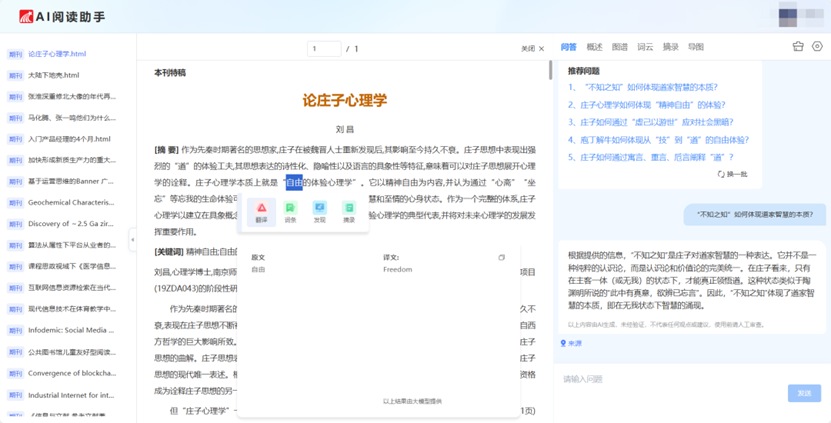The image size is (831, 423).
Task: Open file Geochemical Characteris...
Action: coord(71,202)
